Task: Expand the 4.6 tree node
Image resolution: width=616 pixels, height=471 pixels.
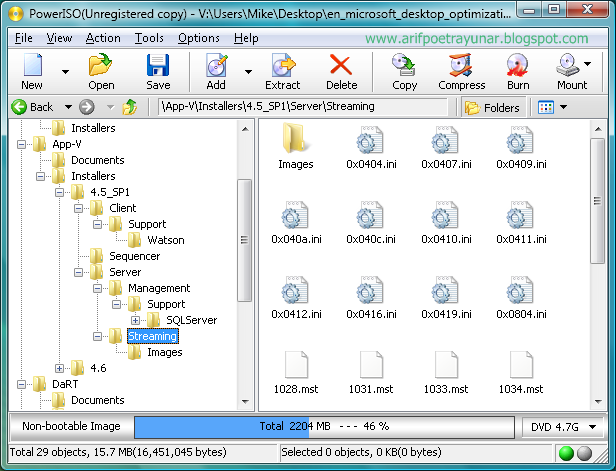Action: [59, 368]
